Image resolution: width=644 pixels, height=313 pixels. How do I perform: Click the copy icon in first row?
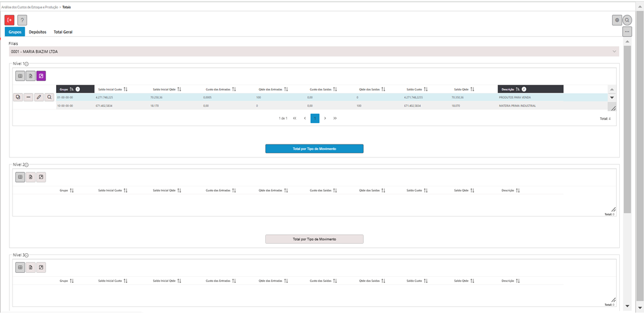[x=18, y=97]
